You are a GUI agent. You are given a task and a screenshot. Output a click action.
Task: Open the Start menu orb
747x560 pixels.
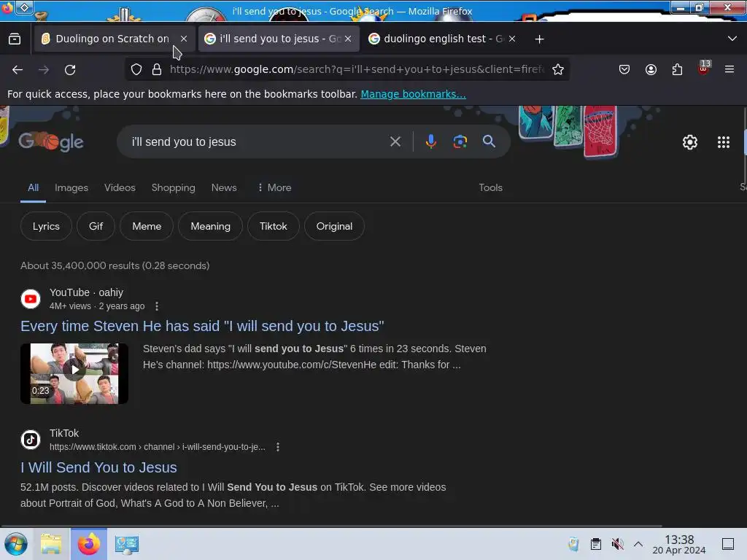pos(16,544)
